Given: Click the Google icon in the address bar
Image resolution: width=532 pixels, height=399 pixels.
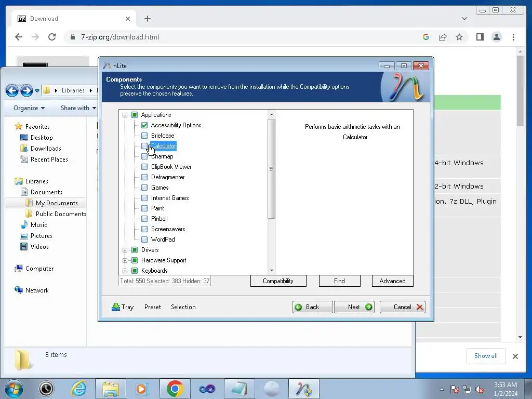Looking at the screenshot, I should coord(426,37).
